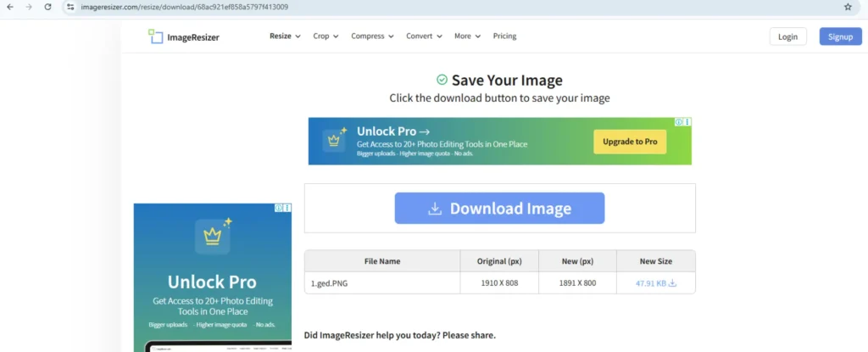This screenshot has height=352, width=868.
Task: Click the AdChoices icon on banner ad
Action: click(679, 122)
